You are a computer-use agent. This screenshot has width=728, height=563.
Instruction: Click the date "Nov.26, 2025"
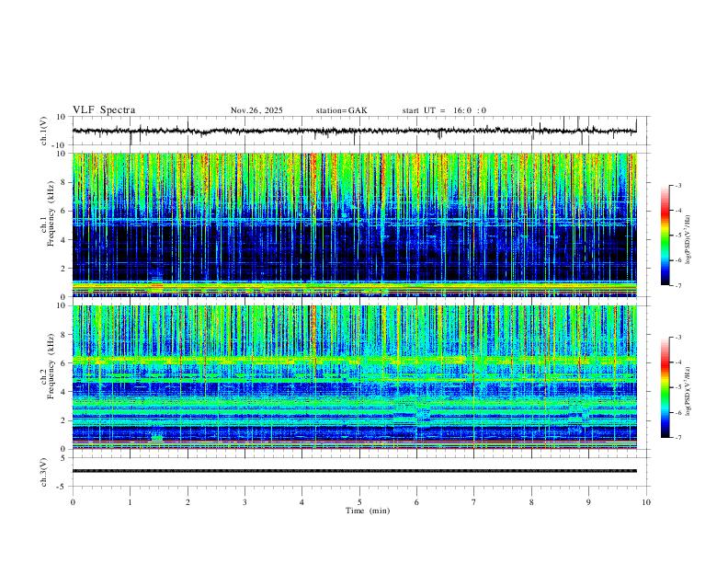[256, 110]
